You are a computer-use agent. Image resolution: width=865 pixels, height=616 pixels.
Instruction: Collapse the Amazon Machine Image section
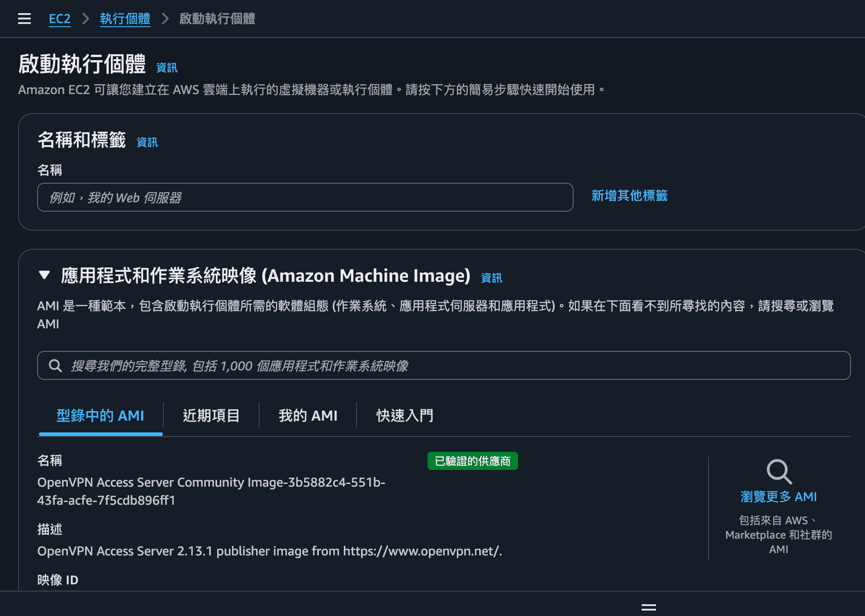44,275
